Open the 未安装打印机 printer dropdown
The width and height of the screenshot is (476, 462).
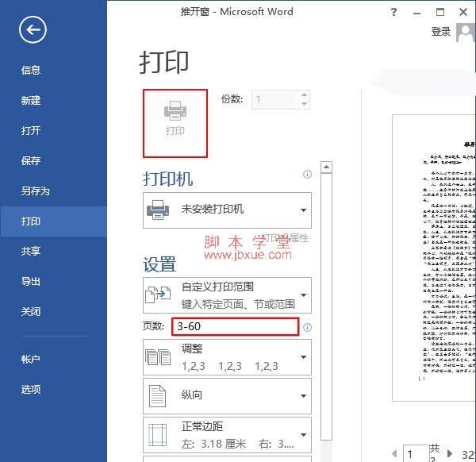click(227, 210)
